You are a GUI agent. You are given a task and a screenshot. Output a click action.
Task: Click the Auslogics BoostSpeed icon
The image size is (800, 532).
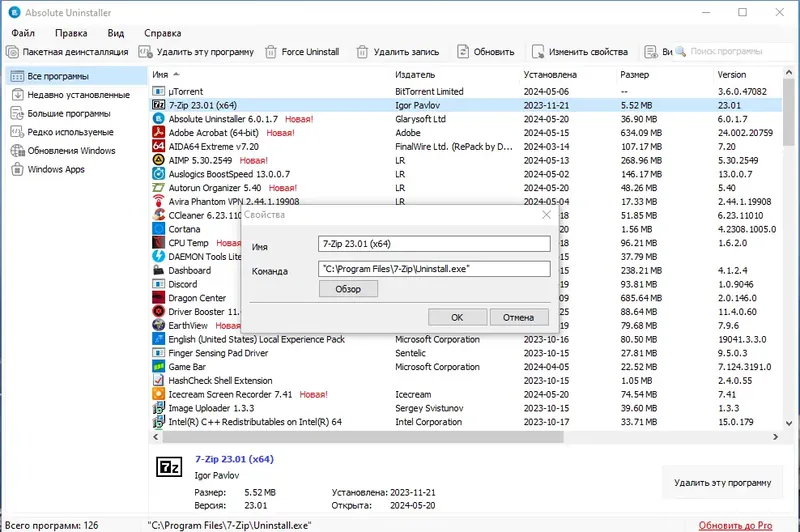click(x=159, y=174)
